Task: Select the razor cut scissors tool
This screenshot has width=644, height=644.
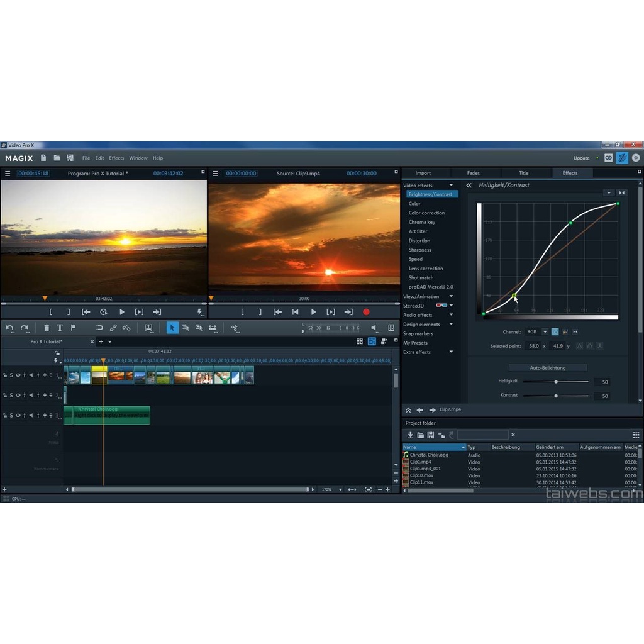Action: coord(235,328)
